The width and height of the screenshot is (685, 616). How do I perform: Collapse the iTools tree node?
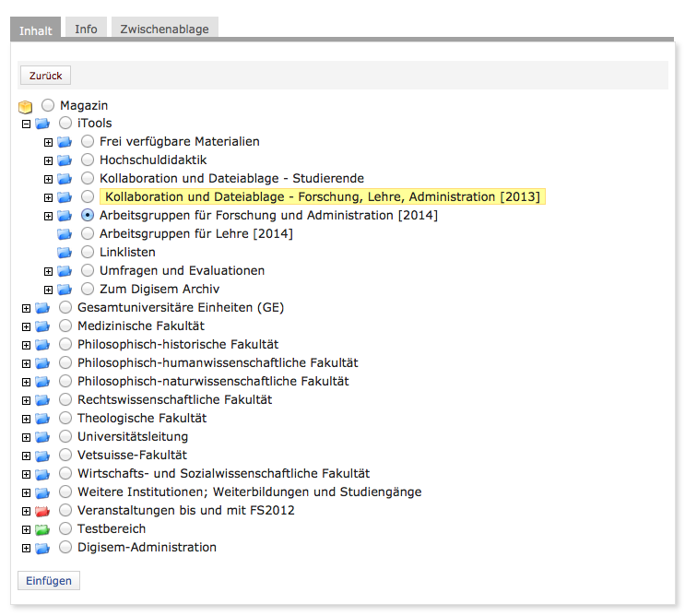pos(26,124)
